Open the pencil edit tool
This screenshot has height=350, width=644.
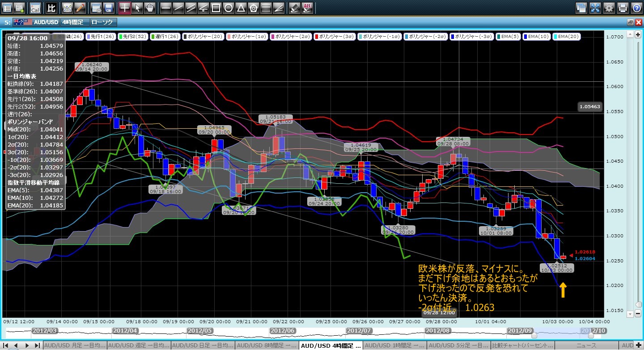80,8
